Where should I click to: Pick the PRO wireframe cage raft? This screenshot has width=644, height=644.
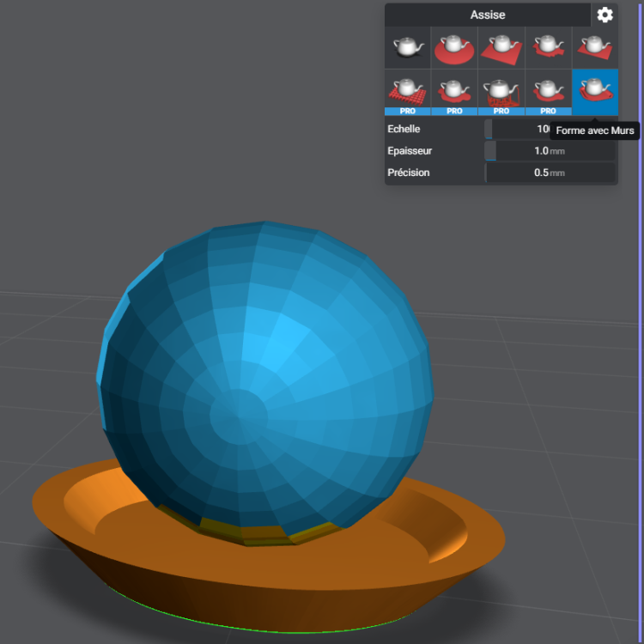pyautogui.click(x=501, y=93)
